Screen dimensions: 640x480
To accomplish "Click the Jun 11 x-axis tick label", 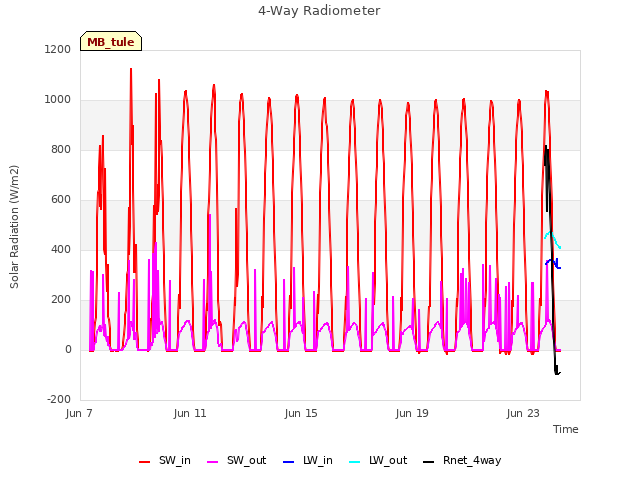I will tap(190, 413).
